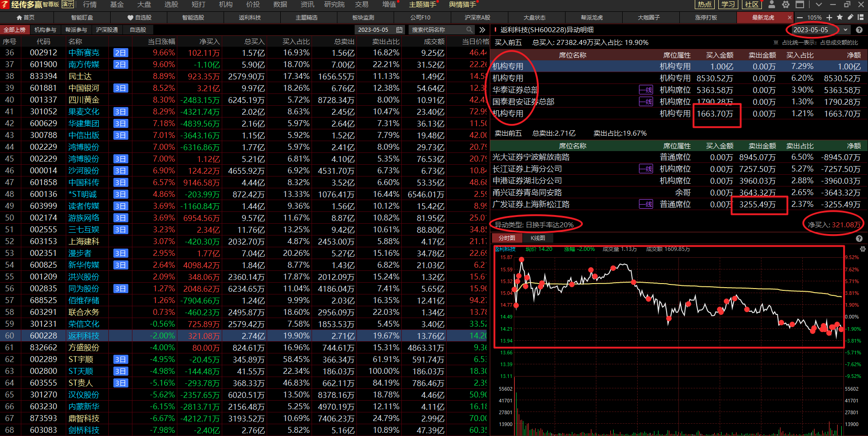Switch to the 板块监测 tab
This screenshot has height=436, width=868.
click(x=363, y=17)
